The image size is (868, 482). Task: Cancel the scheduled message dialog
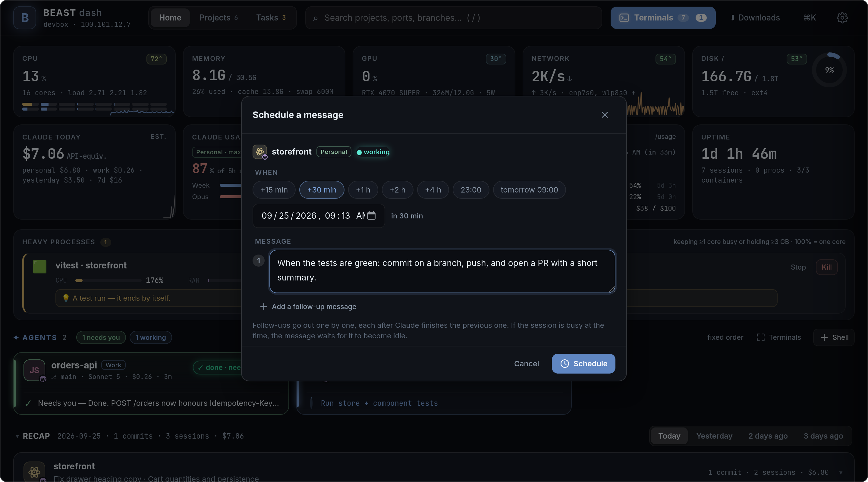click(x=526, y=363)
